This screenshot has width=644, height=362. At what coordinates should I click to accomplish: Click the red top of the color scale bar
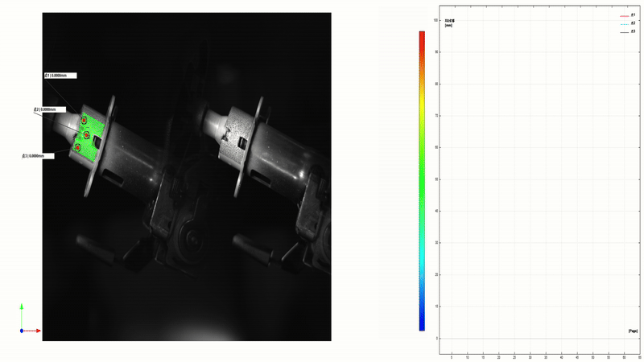click(422, 36)
